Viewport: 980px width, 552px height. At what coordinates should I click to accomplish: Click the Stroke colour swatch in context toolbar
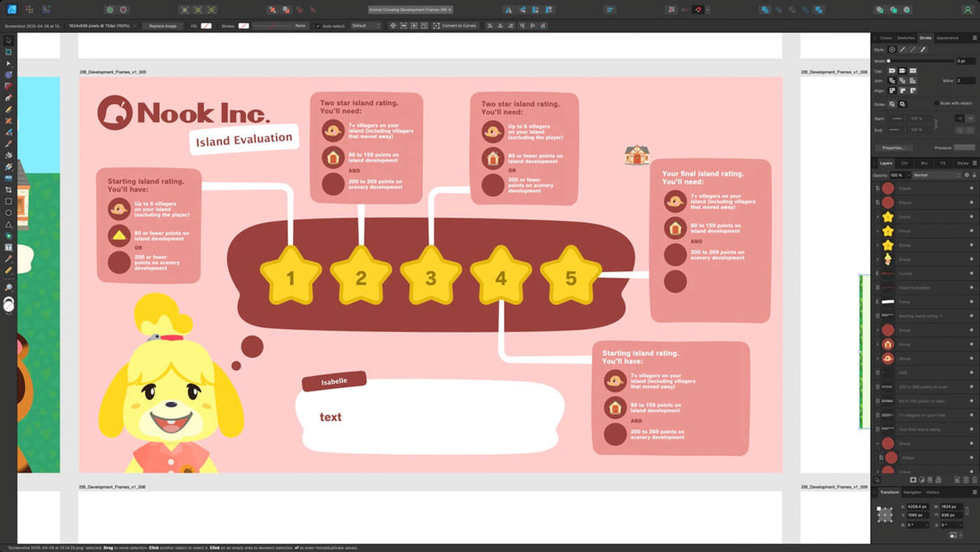pos(243,25)
